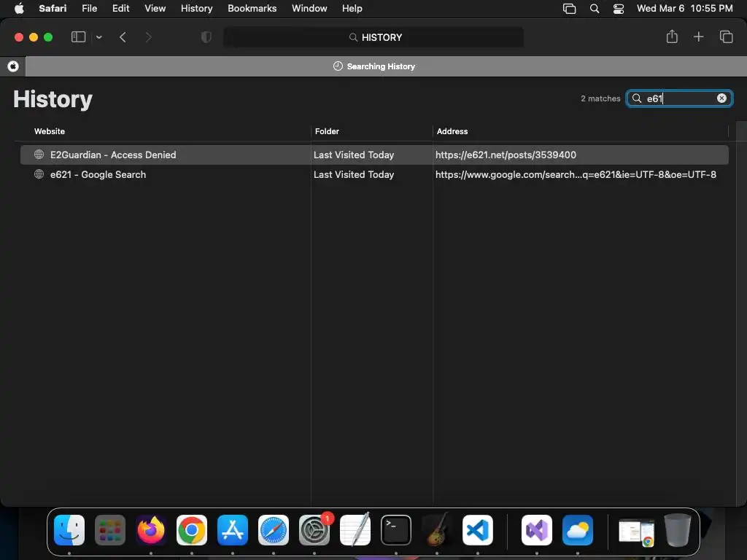Image resolution: width=747 pixels, height=560 pixels.
Task: Launch Google Chrome from the Dock
Action: pos(192,530)
